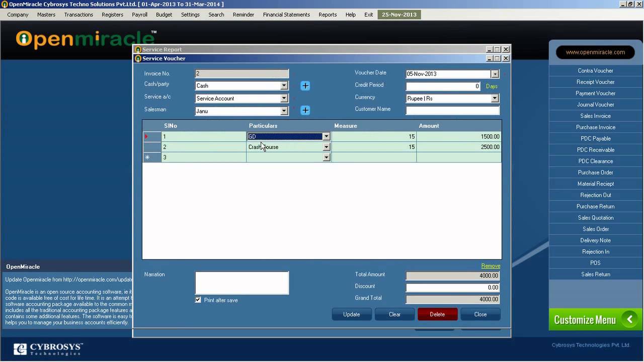644x362 pixels.
Task: Open the Reminder menu
Action: point(244,15)
